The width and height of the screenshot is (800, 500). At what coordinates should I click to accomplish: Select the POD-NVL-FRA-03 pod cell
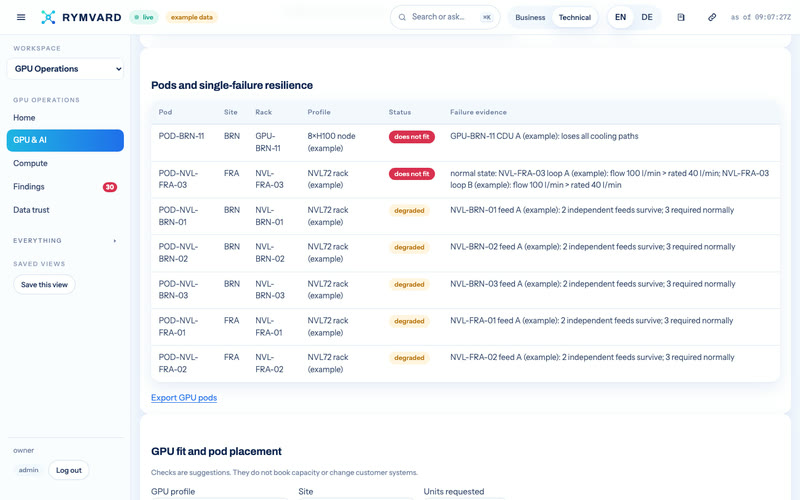tap(179, 179)
